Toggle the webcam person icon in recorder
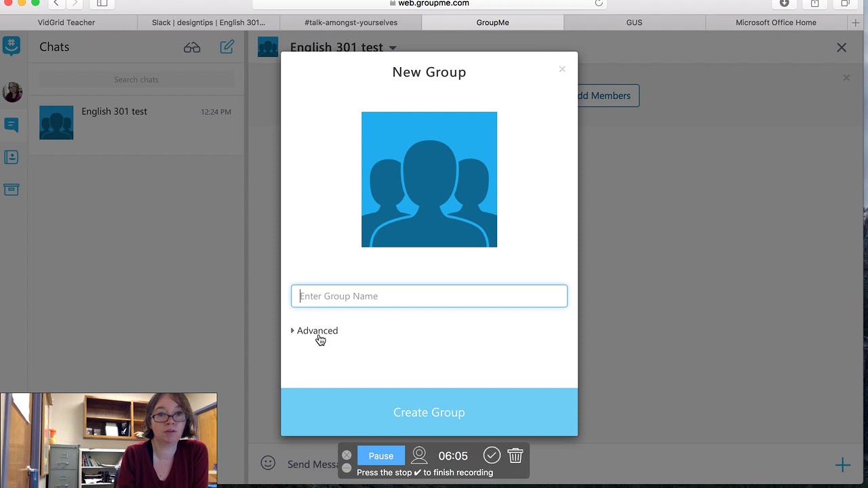Viewport: 868px width, 488px height. 419,455
